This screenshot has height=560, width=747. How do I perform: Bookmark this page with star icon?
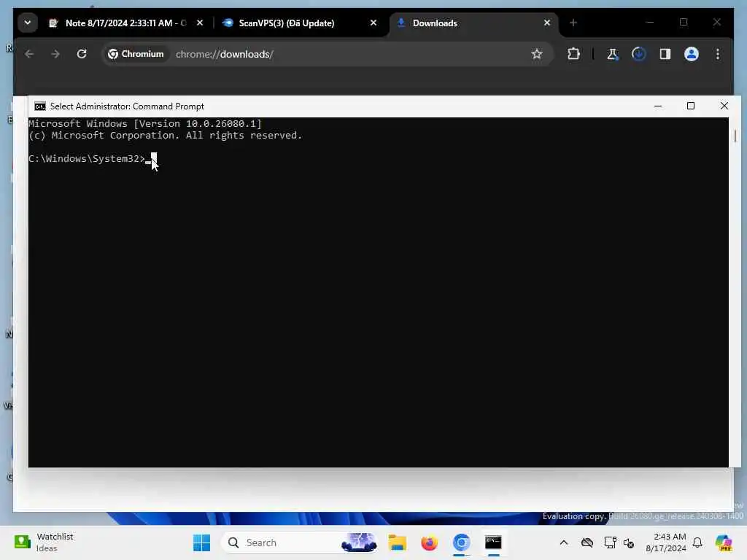537,54
